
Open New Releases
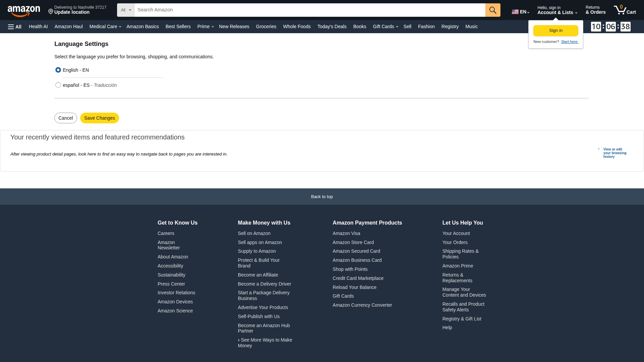pyautogui.click(x=234, y=26)
